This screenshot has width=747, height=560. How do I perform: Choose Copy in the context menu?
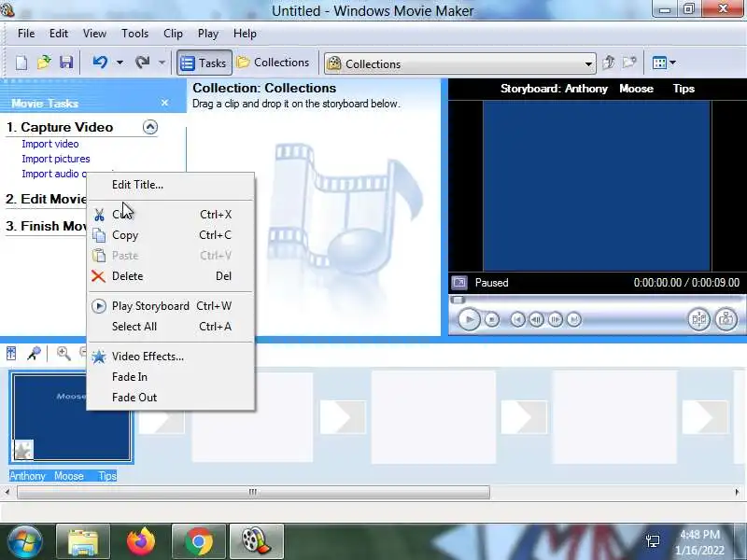coord(171,235)
